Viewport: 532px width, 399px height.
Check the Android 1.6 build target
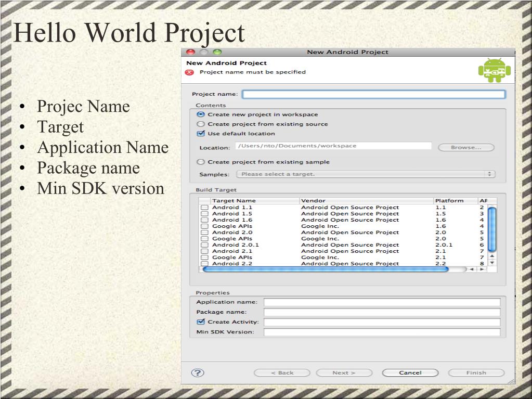[204, 220]
